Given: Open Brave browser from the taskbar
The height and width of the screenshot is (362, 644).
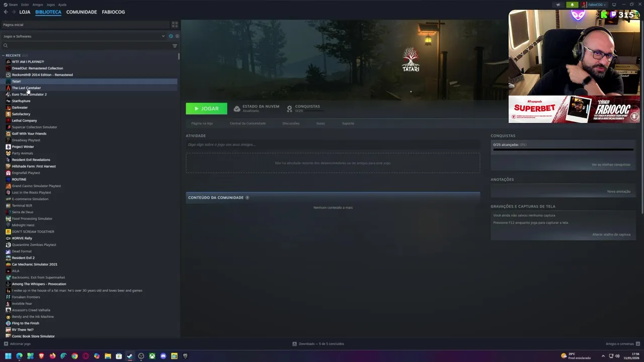Looking at the screenshot, I should click(41, 356).
